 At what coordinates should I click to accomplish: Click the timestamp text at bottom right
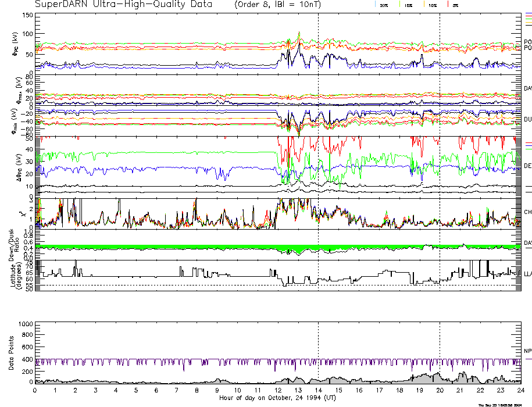click(504, 405)
